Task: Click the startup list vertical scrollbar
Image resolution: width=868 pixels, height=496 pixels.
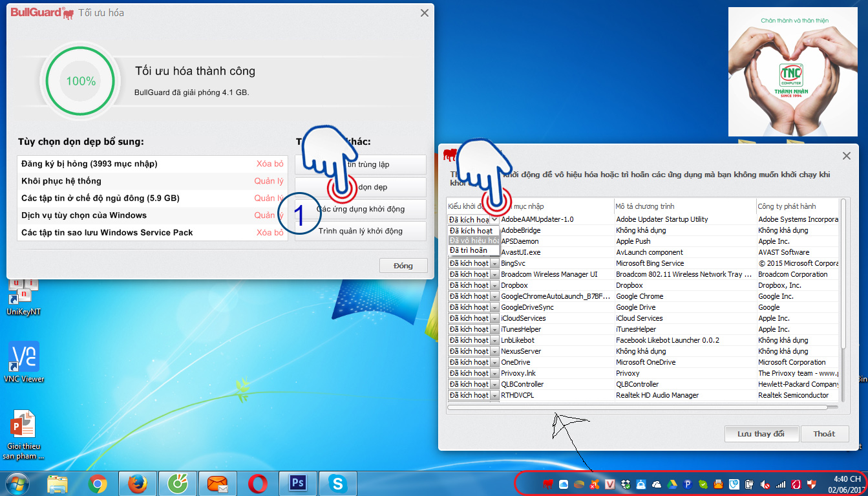Action: 843,275
